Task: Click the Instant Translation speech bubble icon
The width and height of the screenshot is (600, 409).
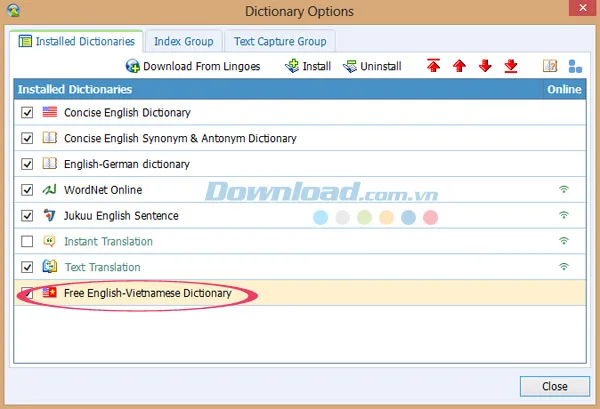Action: [x=50, y=241]
